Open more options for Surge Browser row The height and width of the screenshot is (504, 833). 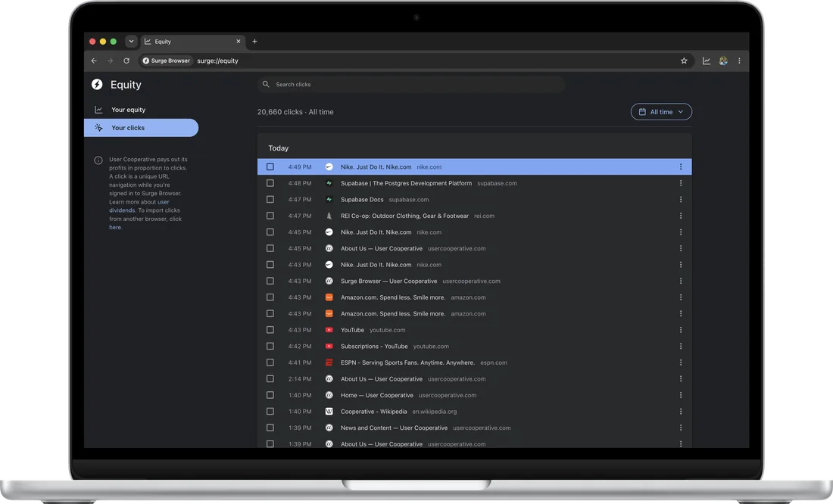(x=681, y=281)
